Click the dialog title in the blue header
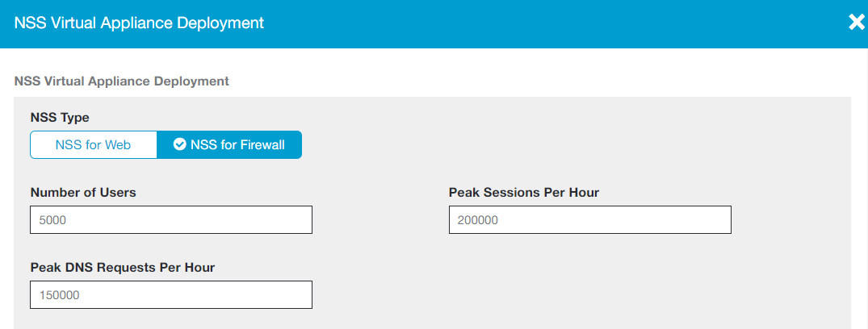This screenshot has width=868, height=329. coord(139,23)
